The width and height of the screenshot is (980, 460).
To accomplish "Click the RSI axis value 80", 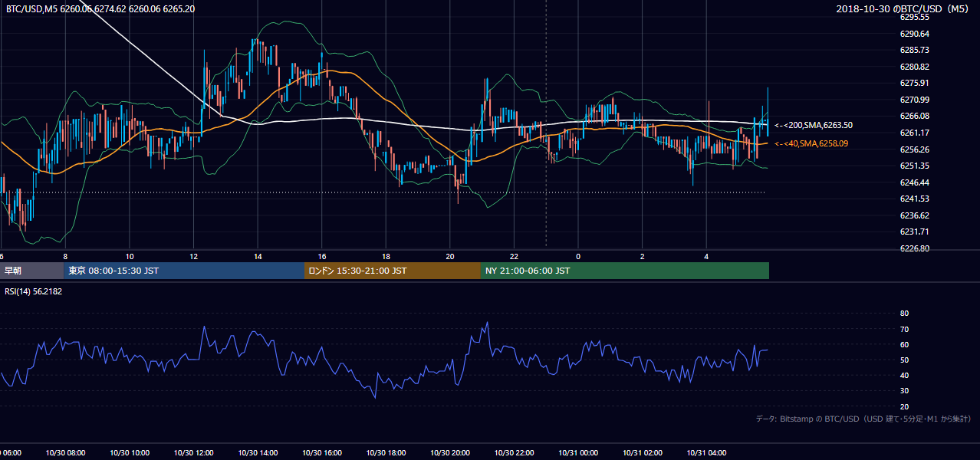I will 904,314.
